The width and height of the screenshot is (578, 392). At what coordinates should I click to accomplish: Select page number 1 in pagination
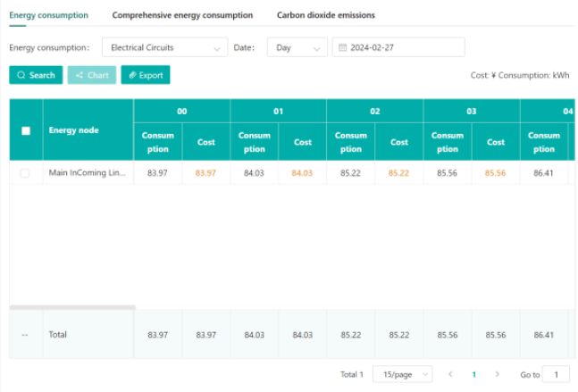(x=473, y=374)
